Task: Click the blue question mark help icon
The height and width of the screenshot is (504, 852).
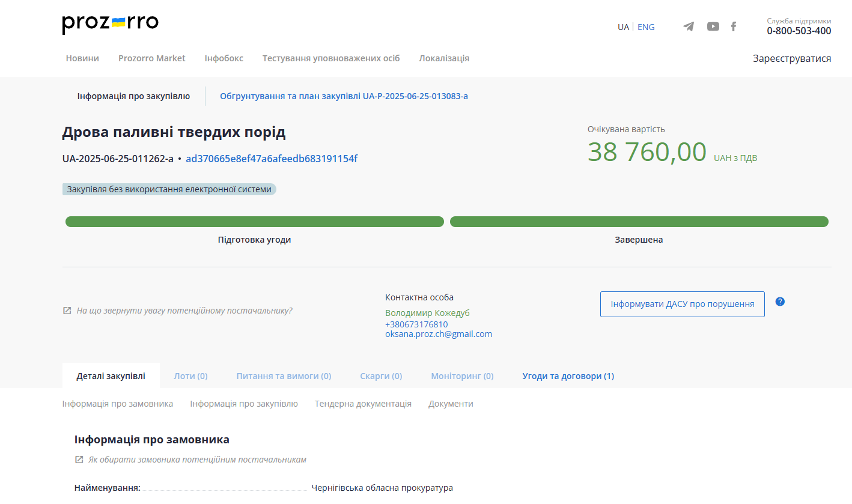Action: [x=780, y=302]
